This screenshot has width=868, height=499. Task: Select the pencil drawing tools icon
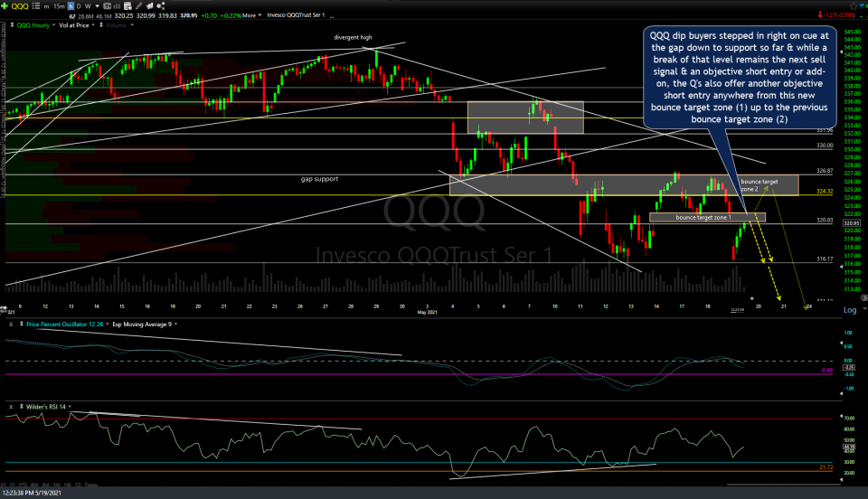[x=138, y=6]
